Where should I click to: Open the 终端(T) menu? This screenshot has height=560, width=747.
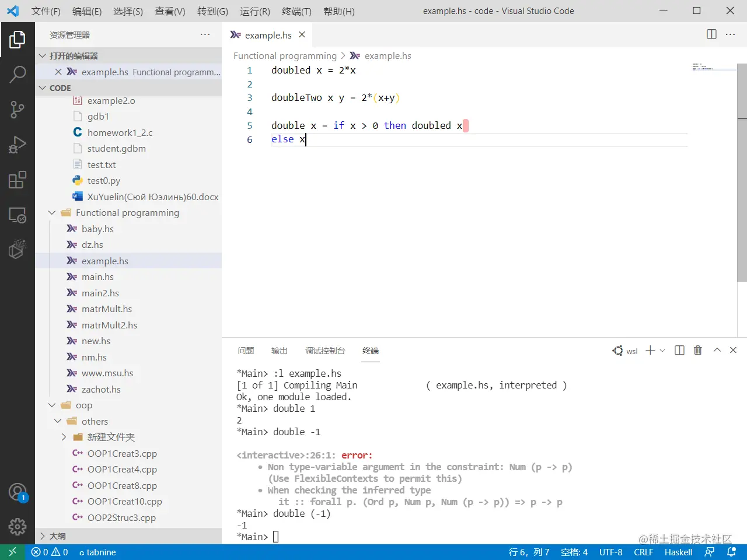pos(296,11)
